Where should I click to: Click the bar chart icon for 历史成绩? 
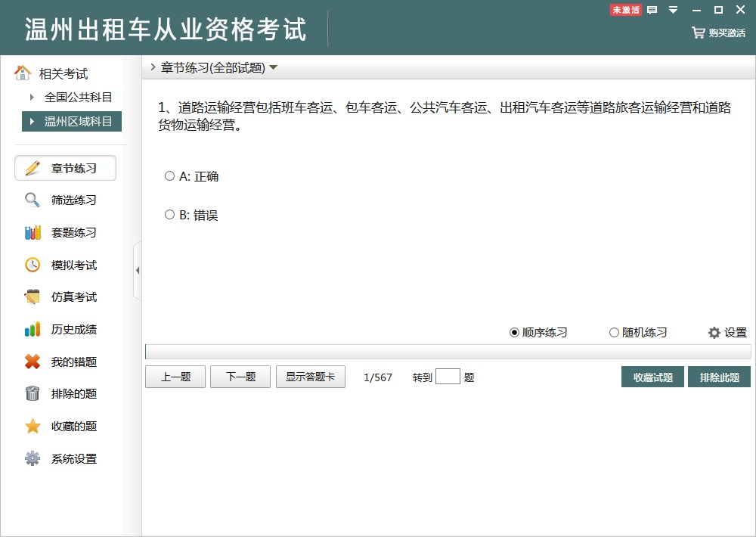(33, 330)
